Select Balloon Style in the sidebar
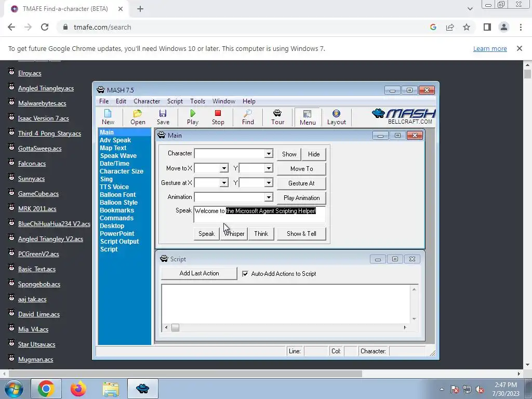Image resolution: width=532 pixels, height=399 pixels. (119, 202)
